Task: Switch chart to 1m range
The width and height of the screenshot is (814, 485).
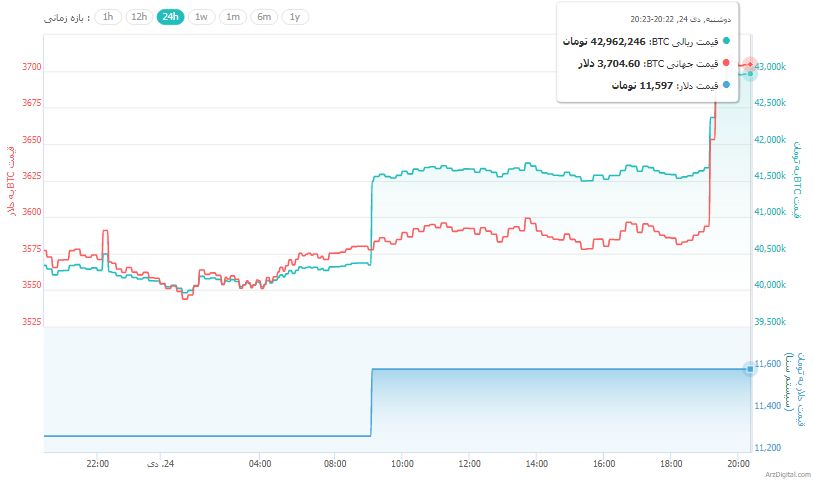Action: [233, 17]
